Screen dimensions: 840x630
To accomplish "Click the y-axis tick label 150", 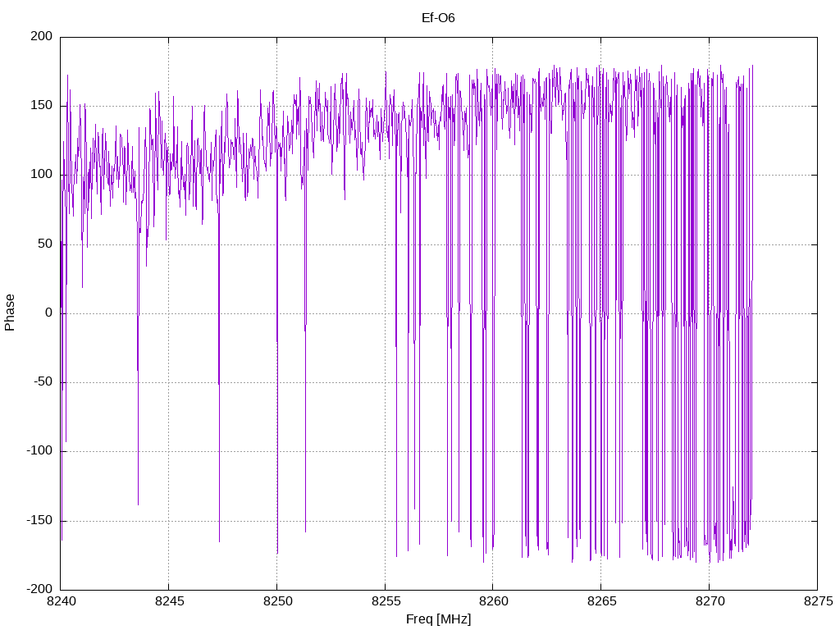I will pos(42,106).
